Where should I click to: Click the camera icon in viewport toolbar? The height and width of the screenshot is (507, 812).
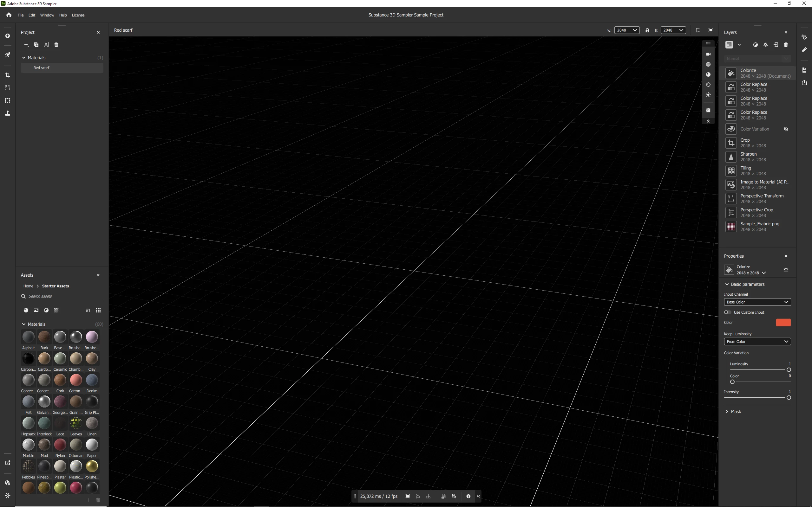tap(708, 54)
